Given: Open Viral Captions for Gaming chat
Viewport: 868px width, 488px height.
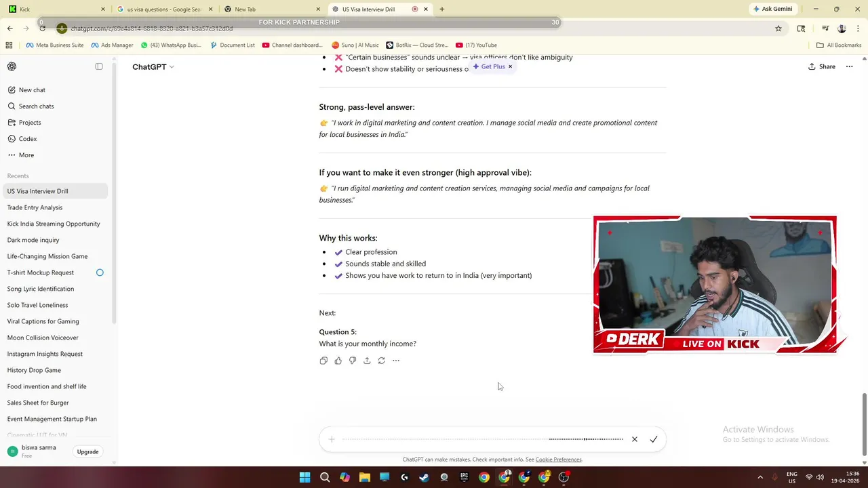Looking at the screenshot, I should tap(55, 321).
